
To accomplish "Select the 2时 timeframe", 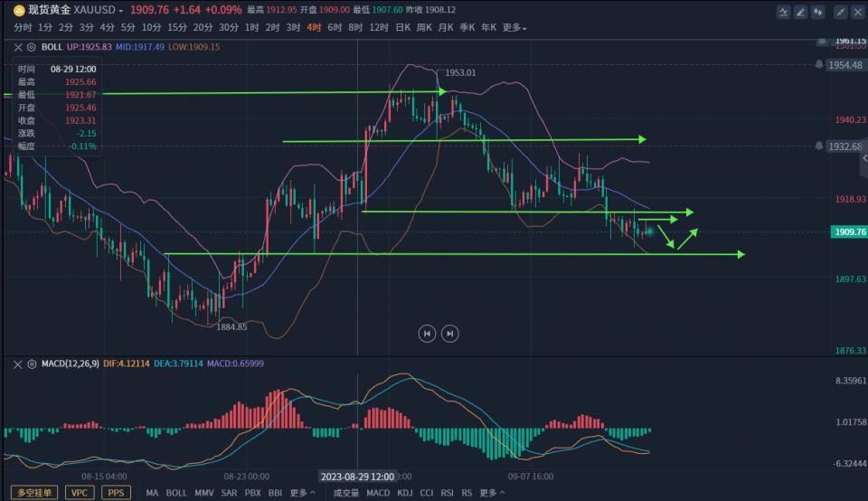I will click(272, 27).
